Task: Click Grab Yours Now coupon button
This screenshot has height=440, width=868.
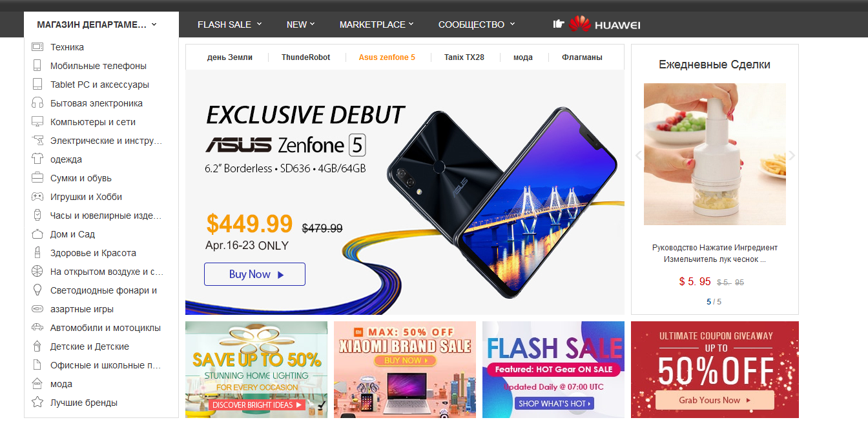Action: coord(714,400)
